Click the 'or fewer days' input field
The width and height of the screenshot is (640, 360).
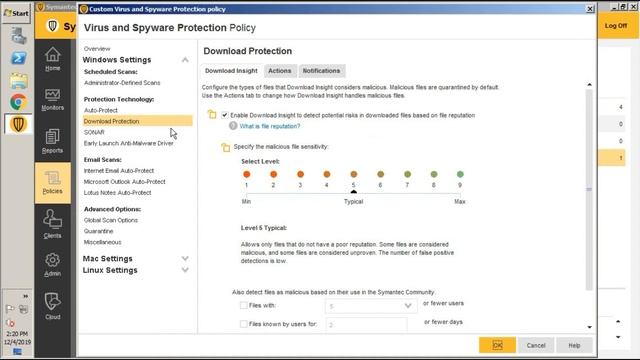(x=367, y=324)
